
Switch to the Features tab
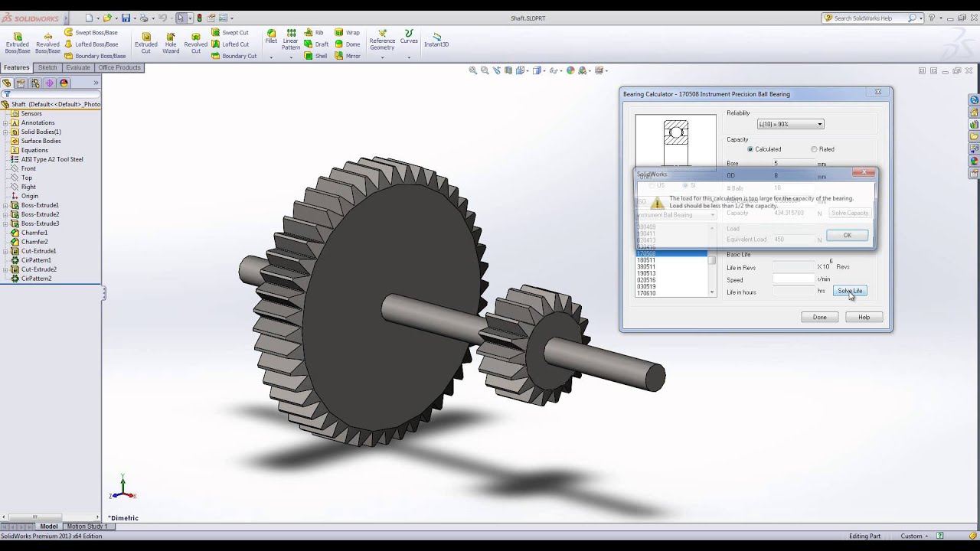(x=16, y=67)
